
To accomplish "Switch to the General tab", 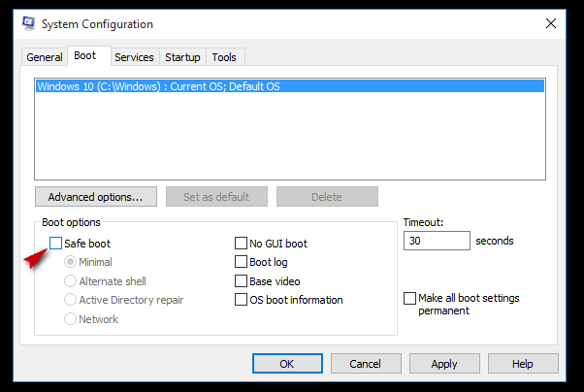I will tap(45, 57).
